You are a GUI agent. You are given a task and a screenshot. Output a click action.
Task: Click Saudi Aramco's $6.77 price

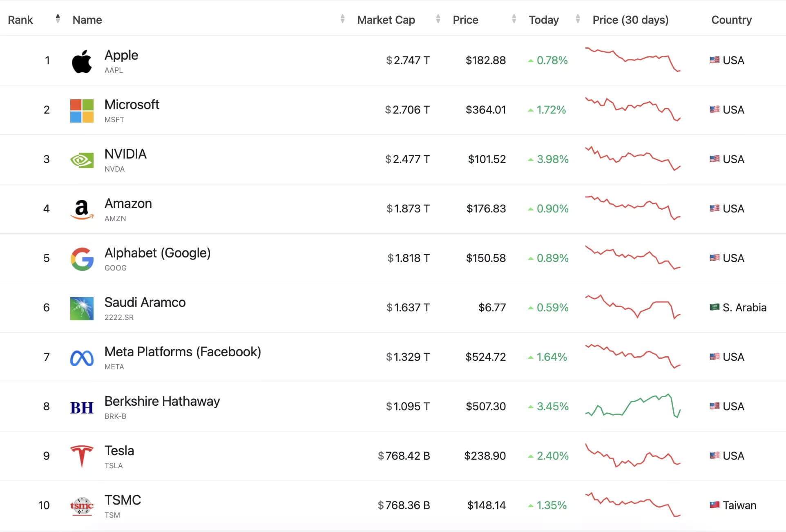point(492,308)
